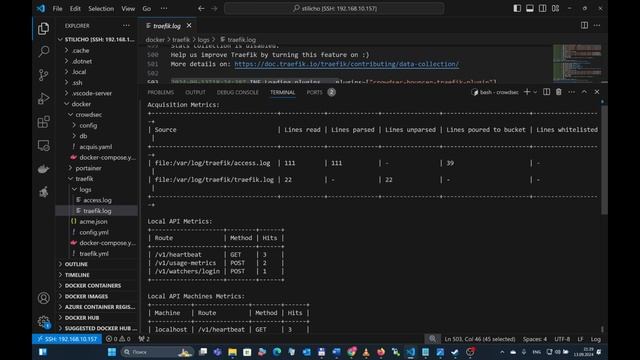
Task: Open acquis.yaml in the explorer
Action: pyautogui.click(x=96, y=147)
